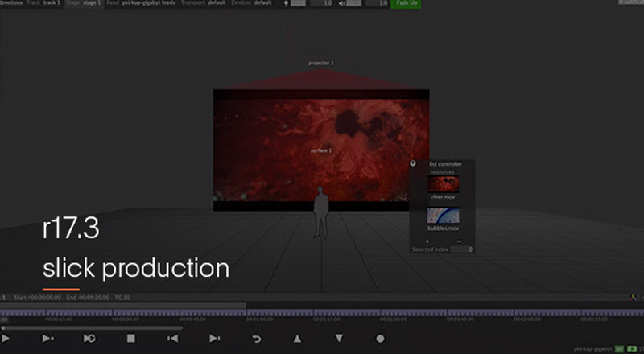Image resolution: width=644 pixels, height=354 pixels.
Task: Jump to the previous section marker
Action: 172,339
